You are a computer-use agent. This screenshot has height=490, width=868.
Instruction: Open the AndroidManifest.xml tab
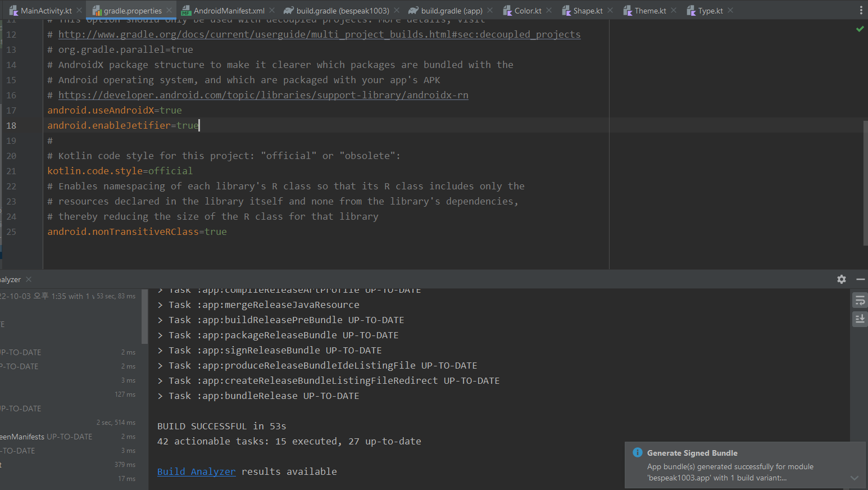pos(229,11)
